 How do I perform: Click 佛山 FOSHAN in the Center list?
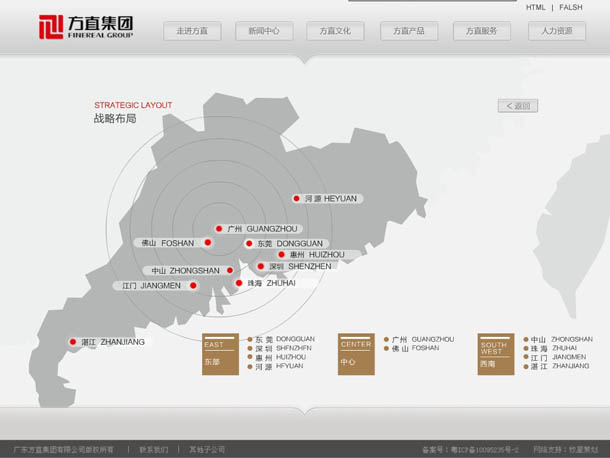point(412,348)
